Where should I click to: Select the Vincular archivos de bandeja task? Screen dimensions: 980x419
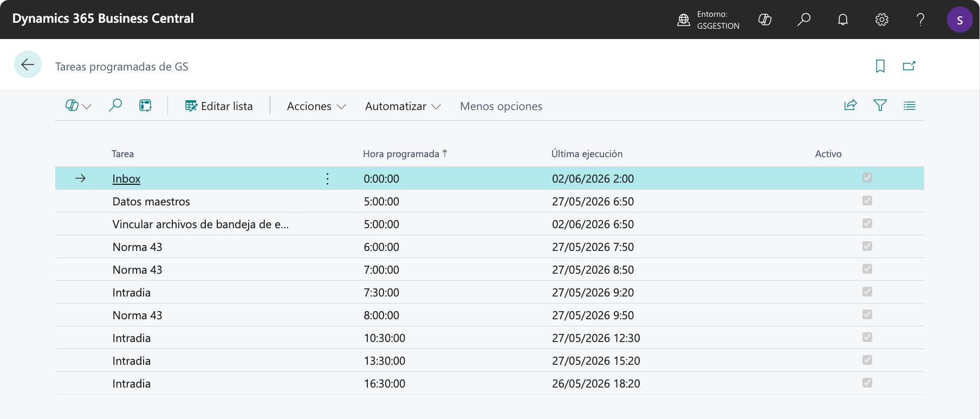click(200, 224)
